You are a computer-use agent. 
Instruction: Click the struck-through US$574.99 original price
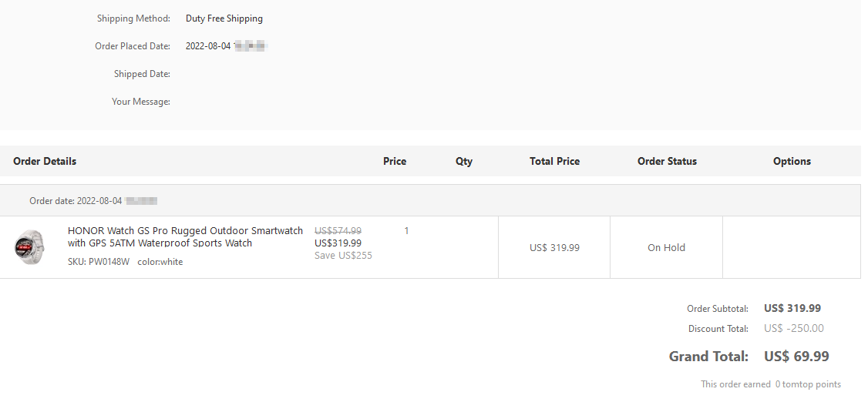point(338,230)
